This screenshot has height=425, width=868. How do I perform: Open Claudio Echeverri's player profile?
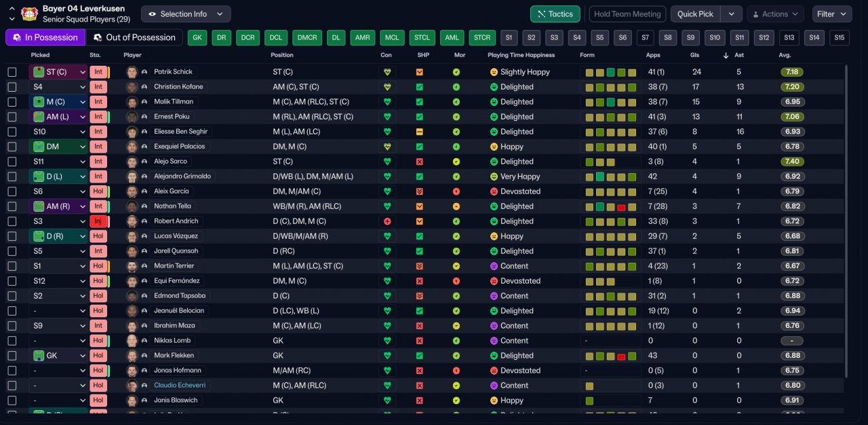180,386
